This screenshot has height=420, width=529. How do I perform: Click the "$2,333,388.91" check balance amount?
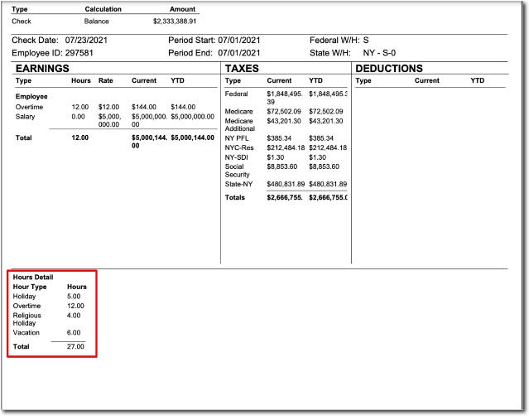[175, 22]
